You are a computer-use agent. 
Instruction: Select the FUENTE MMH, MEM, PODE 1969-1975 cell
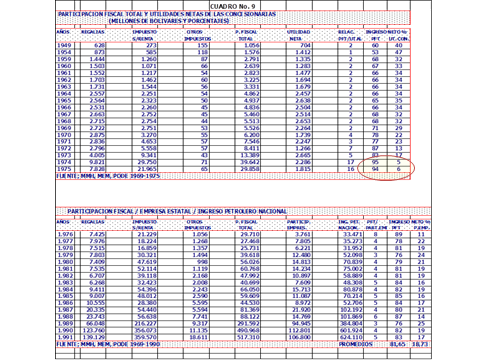108,176
